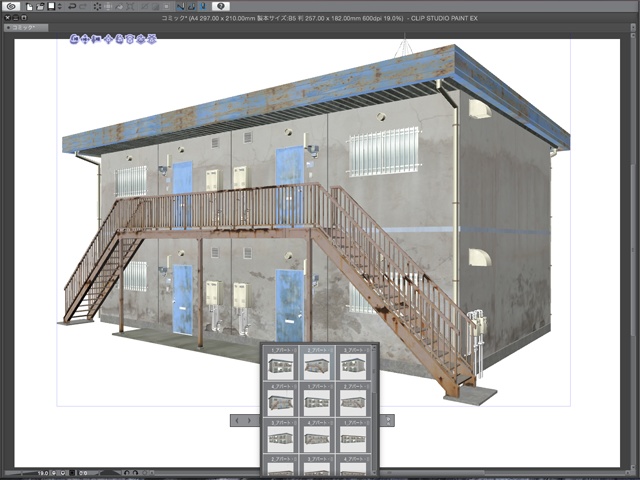Open help via question mark icon
This screenshot has height=480, width=640.
(220, 7)
